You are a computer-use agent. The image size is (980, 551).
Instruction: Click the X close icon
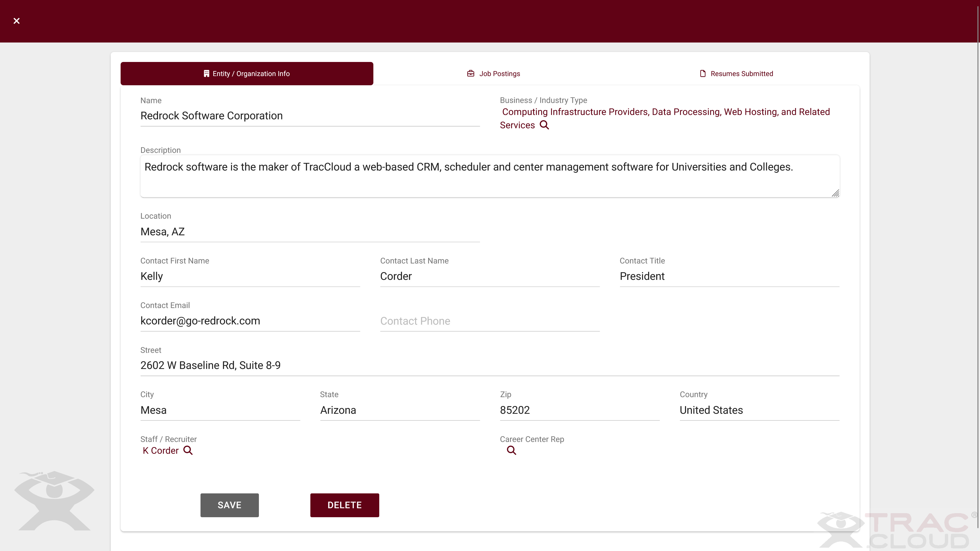16,21
